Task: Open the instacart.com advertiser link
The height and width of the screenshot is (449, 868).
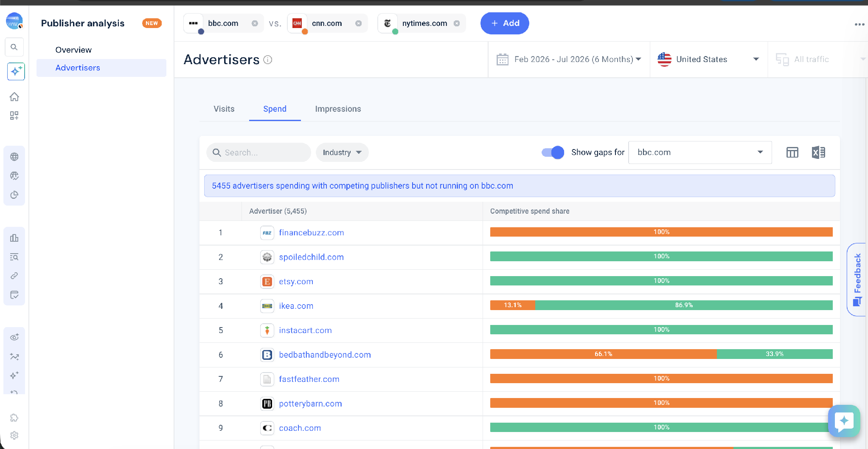Action: (x=306, y=330)
